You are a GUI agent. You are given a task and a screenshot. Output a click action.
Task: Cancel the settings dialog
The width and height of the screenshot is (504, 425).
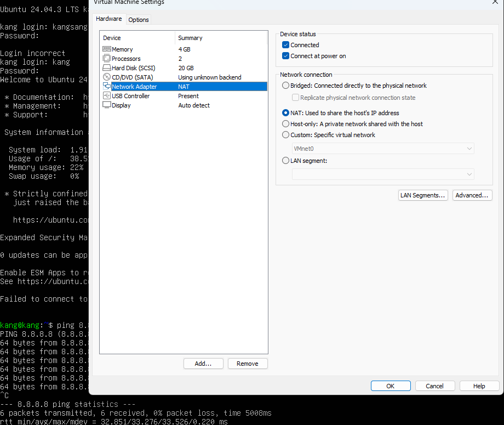point(434,386)
